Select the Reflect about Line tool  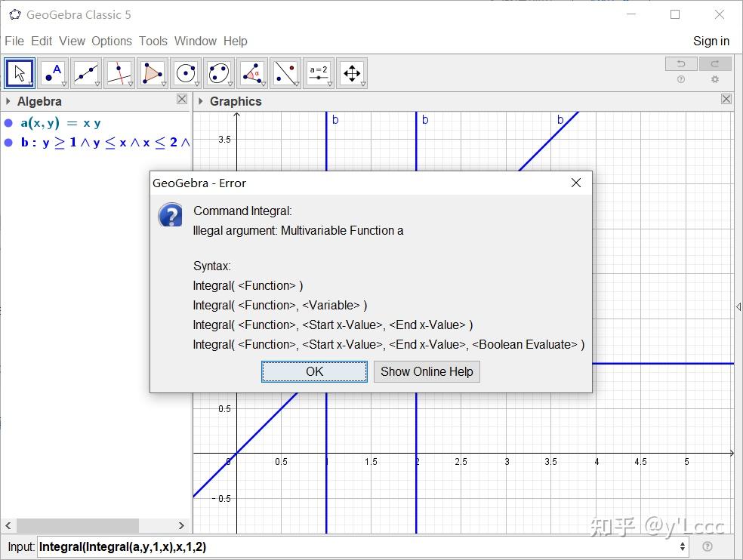[x=285, y=73]
